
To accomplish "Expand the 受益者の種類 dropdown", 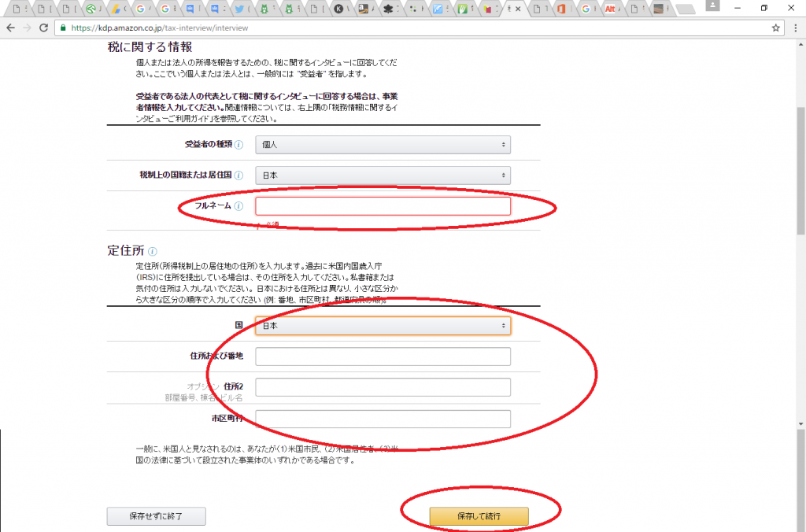I will (x=383, y=145).
